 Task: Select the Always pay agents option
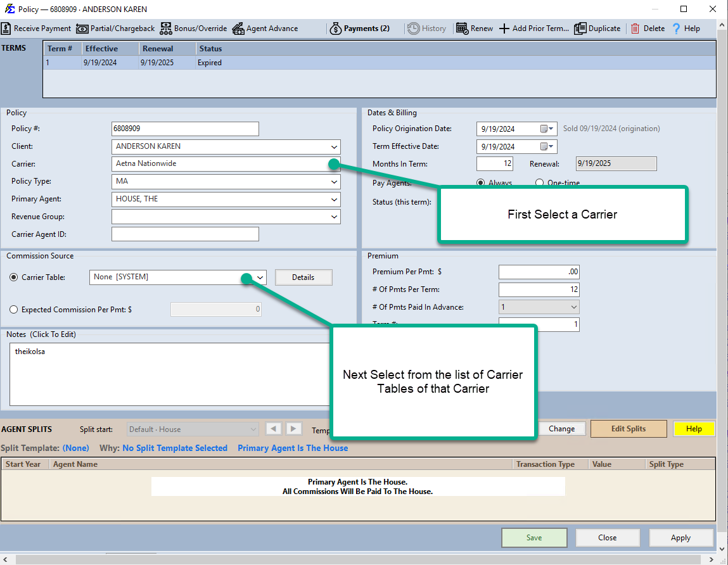480,182
